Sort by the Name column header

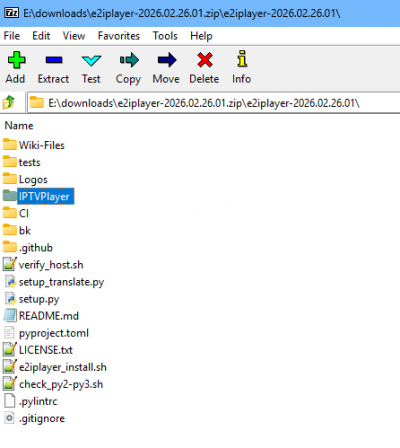(x=19, y=126)
